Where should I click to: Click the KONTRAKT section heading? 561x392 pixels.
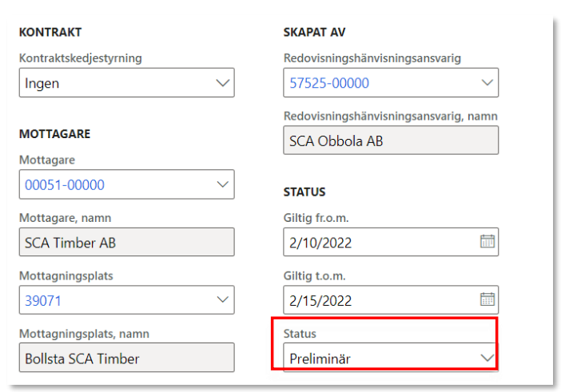click(50, 33)
